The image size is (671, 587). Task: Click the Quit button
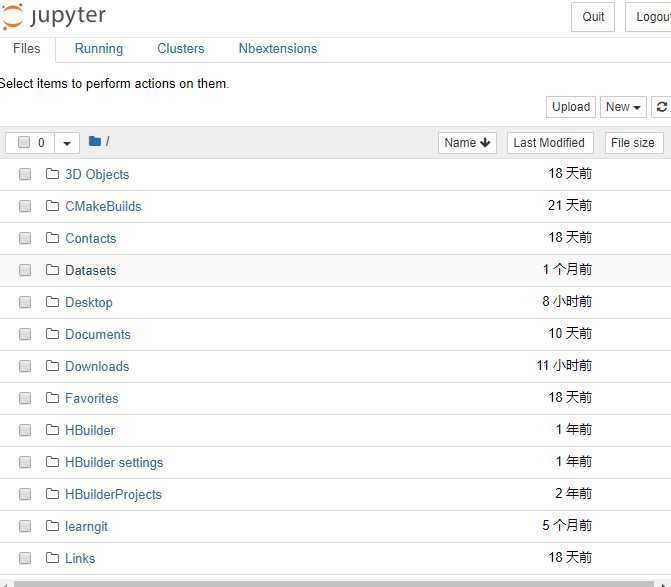pos(593,17)
